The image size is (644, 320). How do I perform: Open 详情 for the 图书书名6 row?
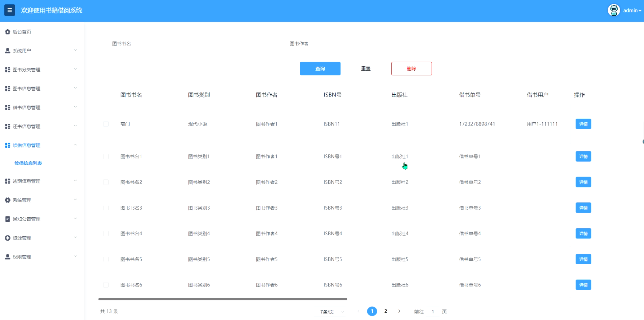[583, 285]
